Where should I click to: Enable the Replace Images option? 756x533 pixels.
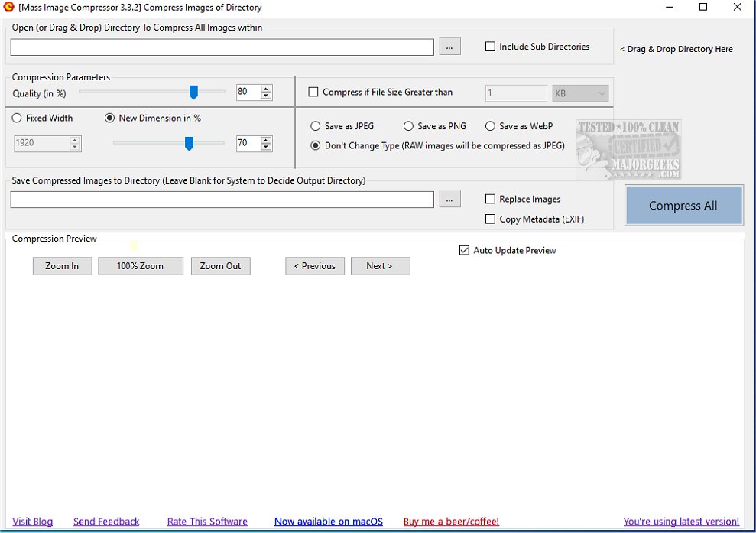tap(489, 199)
